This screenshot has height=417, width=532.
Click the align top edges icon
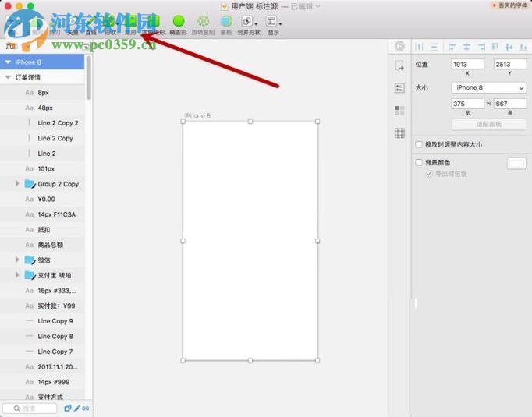(495, 47)
